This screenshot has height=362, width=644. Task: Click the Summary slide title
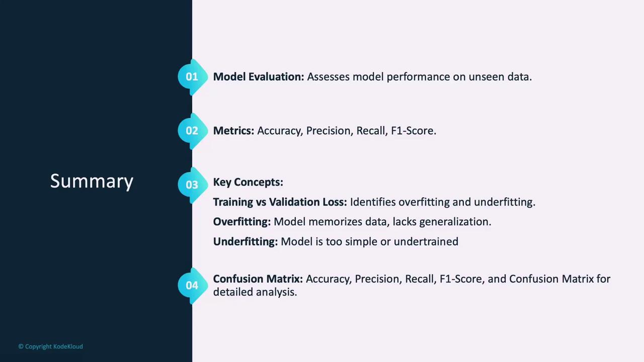[92, 181]
